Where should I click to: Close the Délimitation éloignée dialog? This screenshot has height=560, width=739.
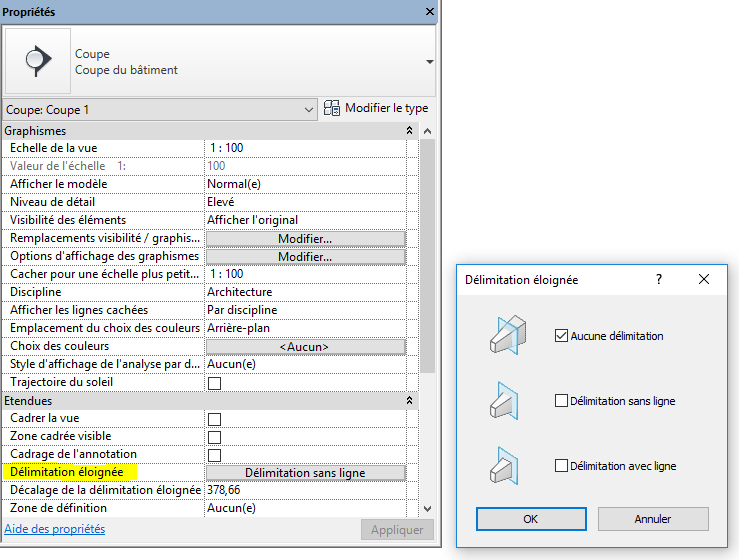click(x=705, y=280)
